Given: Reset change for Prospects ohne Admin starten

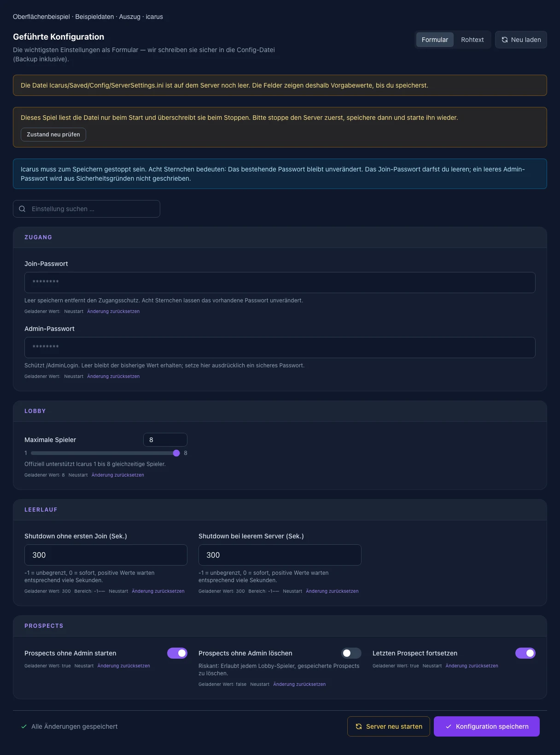Looking at the screenshot, I should point(124,666).
